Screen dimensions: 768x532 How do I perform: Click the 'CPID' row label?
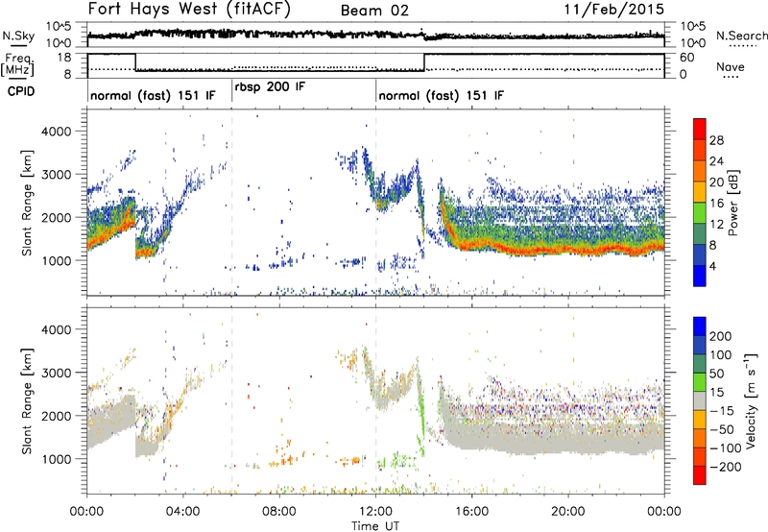pos(21,91)
